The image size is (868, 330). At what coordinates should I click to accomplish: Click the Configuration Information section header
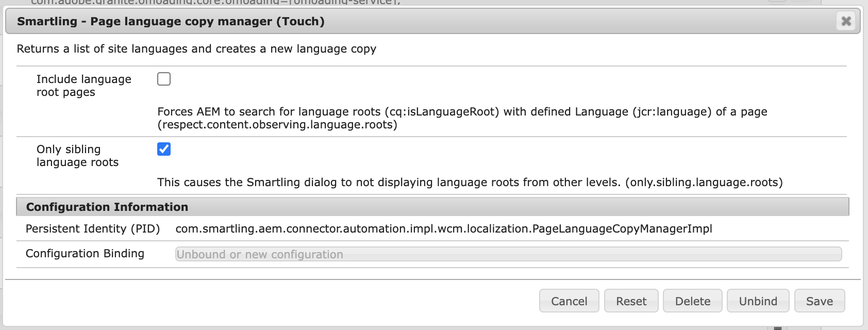(x=107, y=207)
